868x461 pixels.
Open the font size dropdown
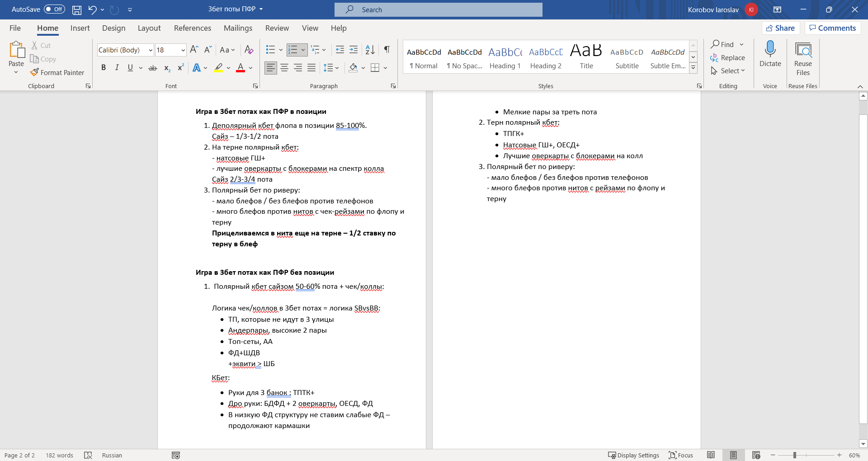coord(183,50)
